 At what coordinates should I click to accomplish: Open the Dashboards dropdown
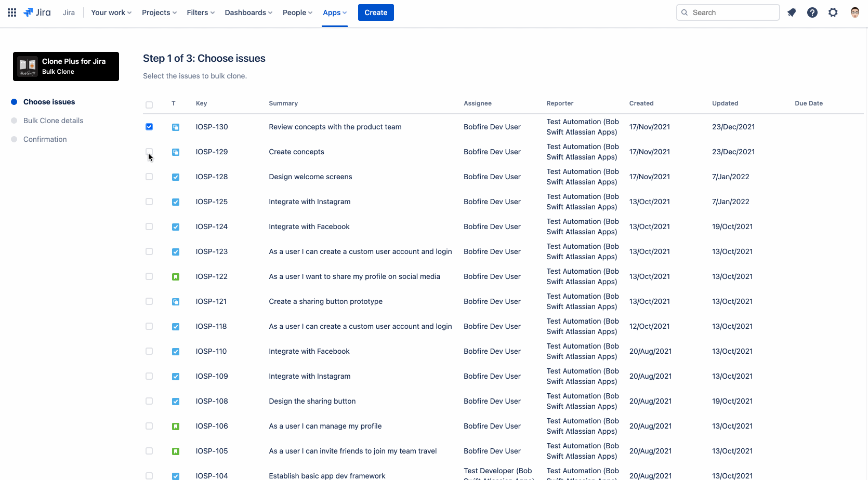248,12
